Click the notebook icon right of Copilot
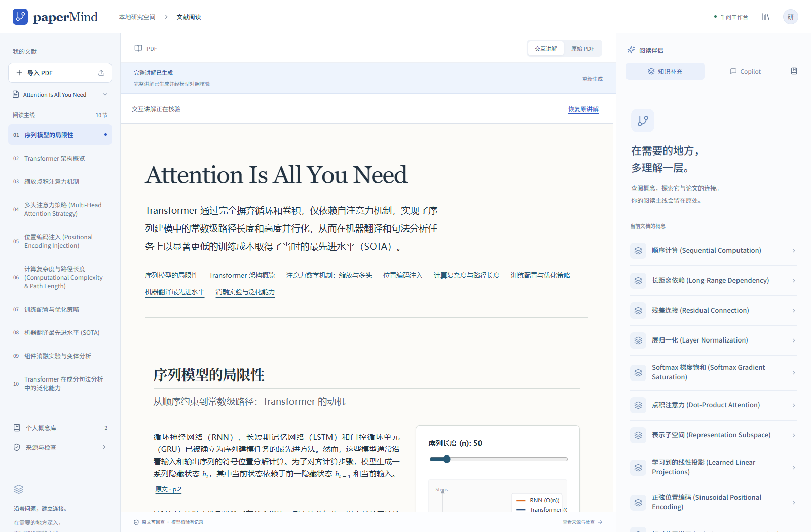The width and height of the screenshot is (811, 532). point(794,71)
